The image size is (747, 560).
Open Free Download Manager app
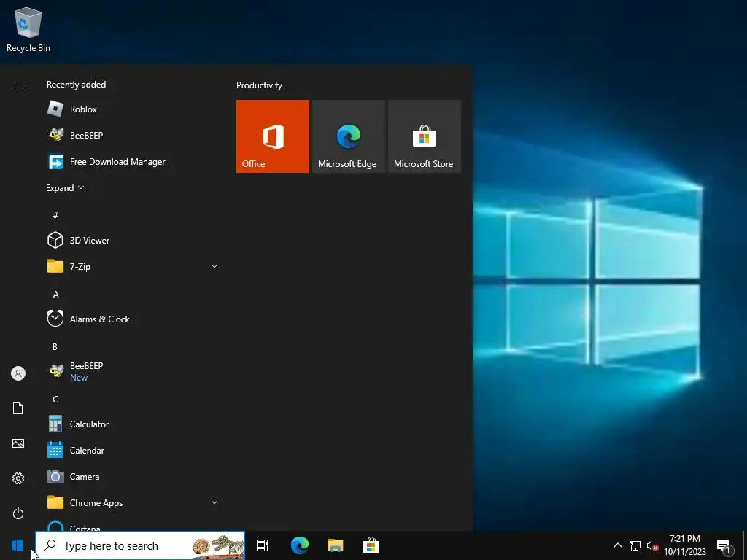pos(133,161)
